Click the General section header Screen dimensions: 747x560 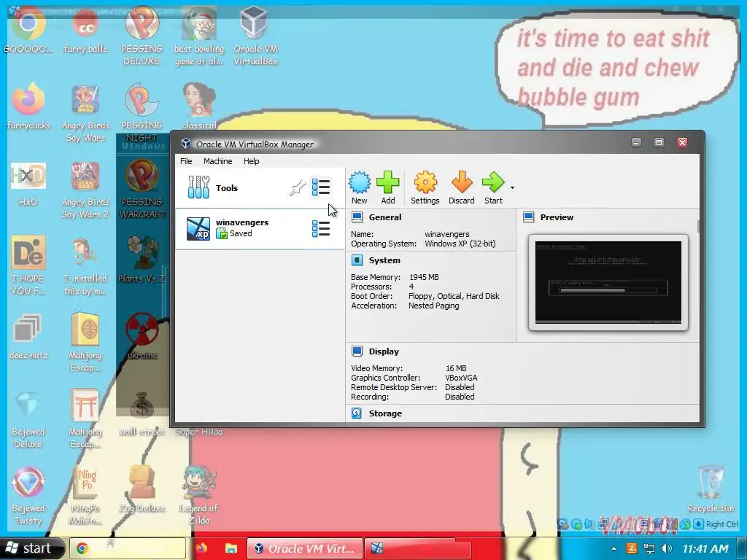(385, 217)
